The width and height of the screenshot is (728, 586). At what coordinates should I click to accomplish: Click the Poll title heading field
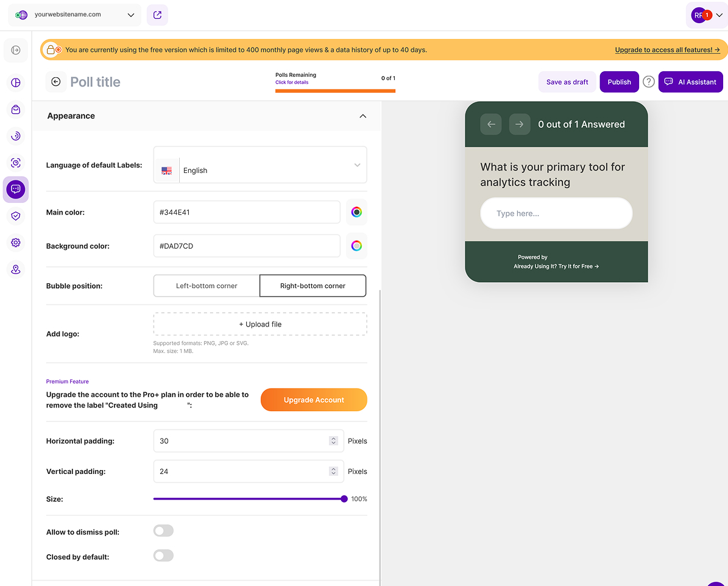point(95,82)
